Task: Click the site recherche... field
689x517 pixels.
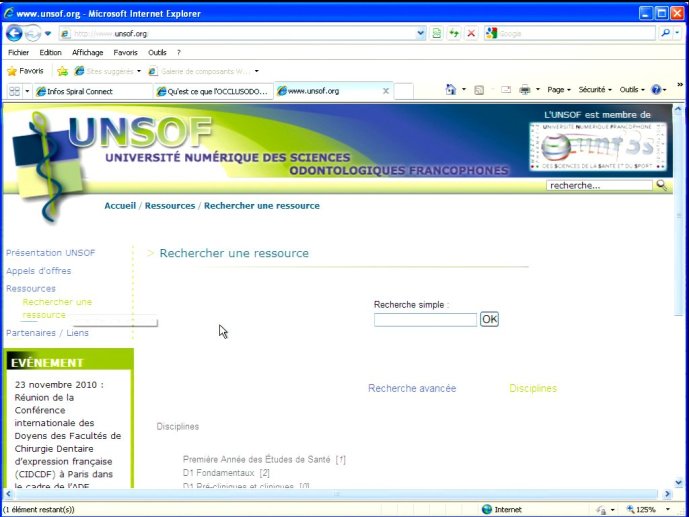Action: (x=599, y=185)
